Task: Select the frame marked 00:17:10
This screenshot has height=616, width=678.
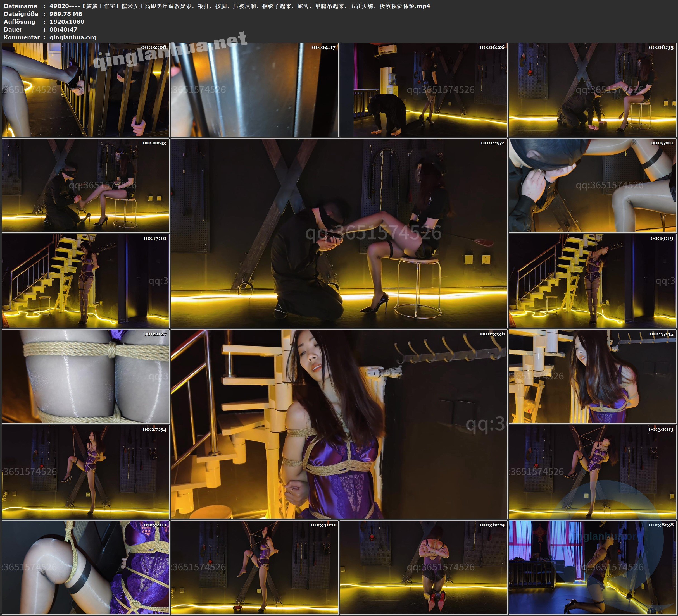Action: 85,281
